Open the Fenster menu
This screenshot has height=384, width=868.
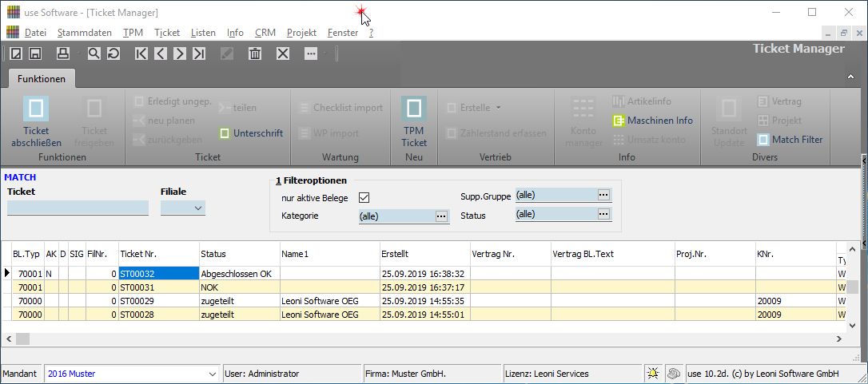[x=343, y=33]
